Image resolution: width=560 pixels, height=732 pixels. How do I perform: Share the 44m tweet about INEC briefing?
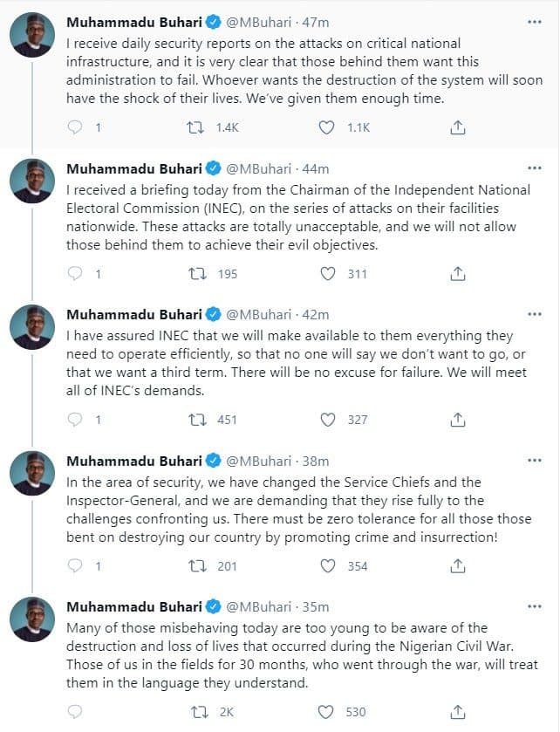click(458, 274)
